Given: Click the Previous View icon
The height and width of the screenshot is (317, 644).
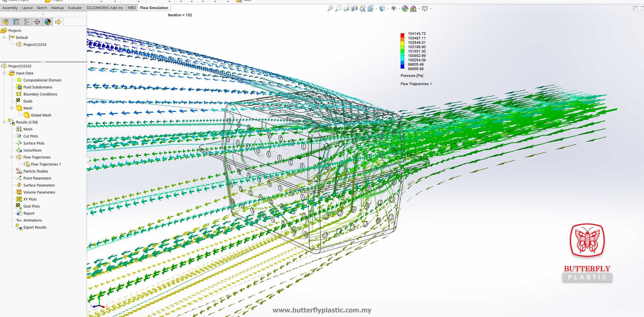Looking at the screenshot, I should (346, 9).
